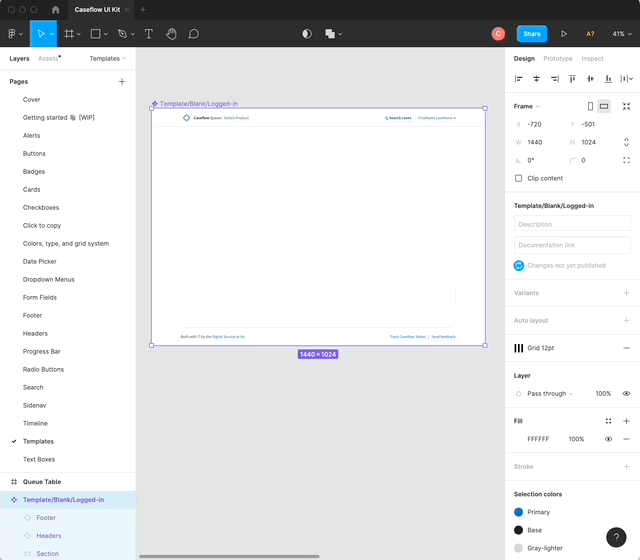Image resolution: width=640 pixels, height=560 pixels.
Task: Open the Pass through blend mode dropdown
Action: point(550,394)
